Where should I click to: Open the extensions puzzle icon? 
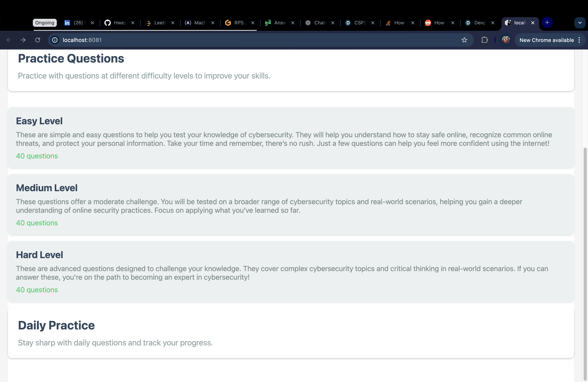click(x=484, y=40)
